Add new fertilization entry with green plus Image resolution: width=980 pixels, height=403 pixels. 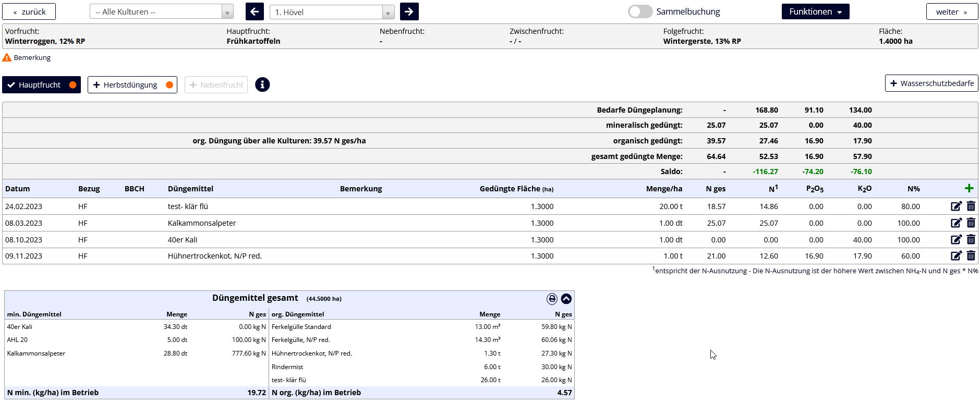point(969,188)
